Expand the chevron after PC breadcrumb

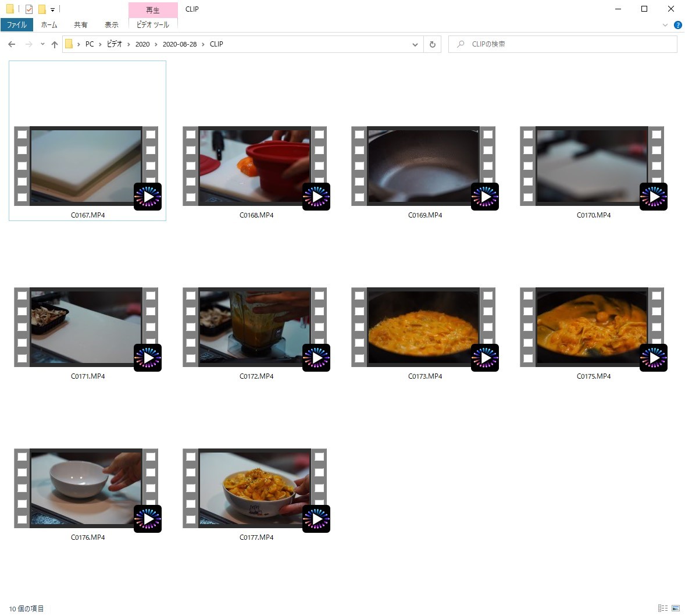(x=100, y=44)
